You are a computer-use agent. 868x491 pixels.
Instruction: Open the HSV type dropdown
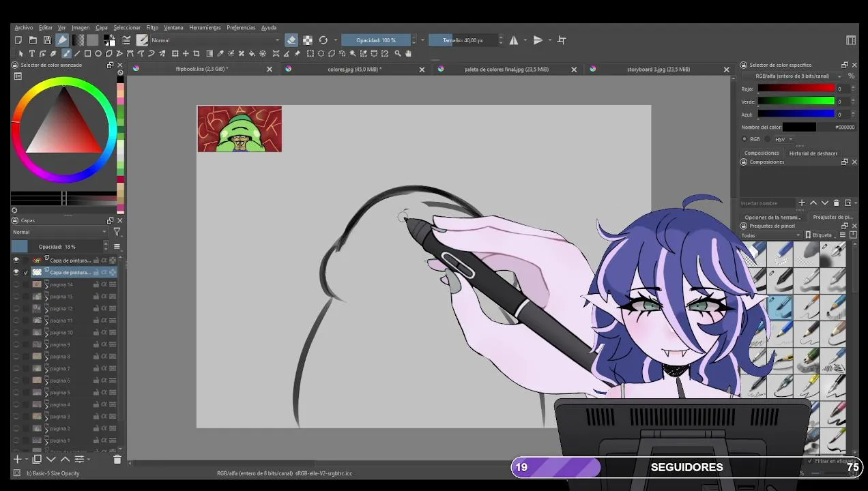783,139
